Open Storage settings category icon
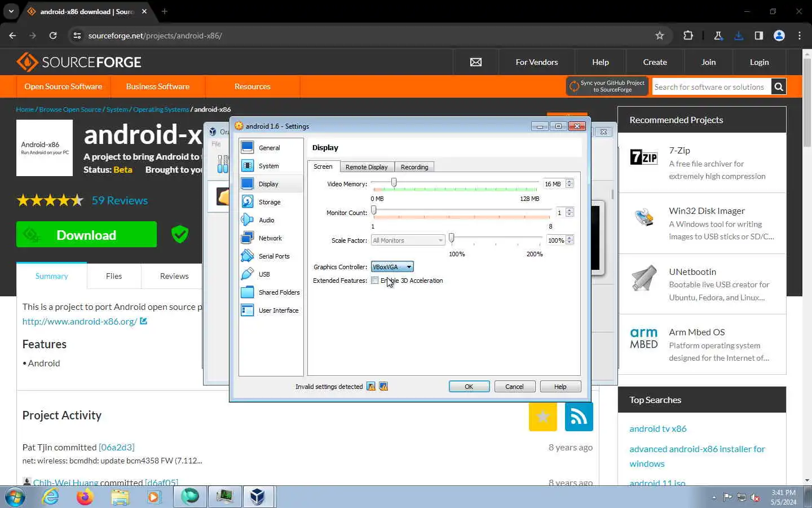 tap(247, 202)
